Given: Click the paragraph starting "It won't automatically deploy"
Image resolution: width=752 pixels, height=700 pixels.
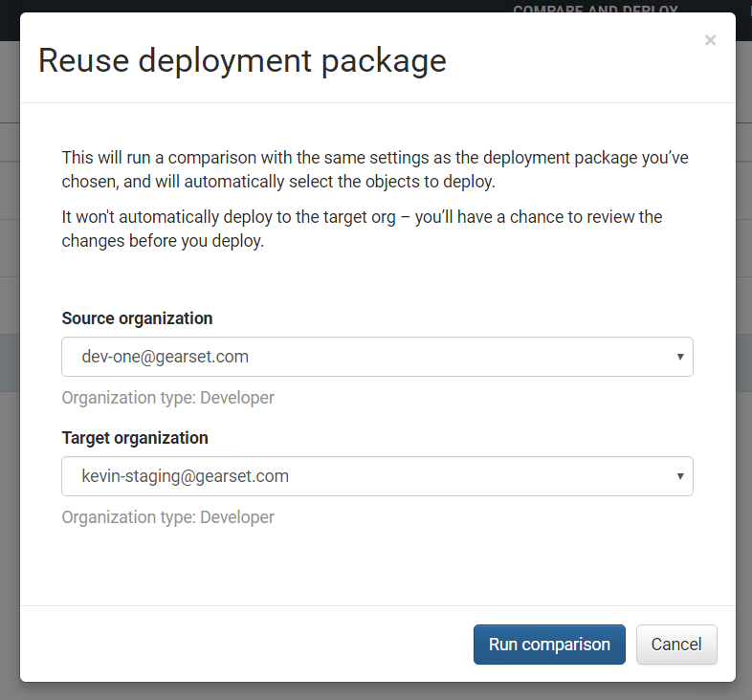Looking at the screenshot, I should pos(362,230).
